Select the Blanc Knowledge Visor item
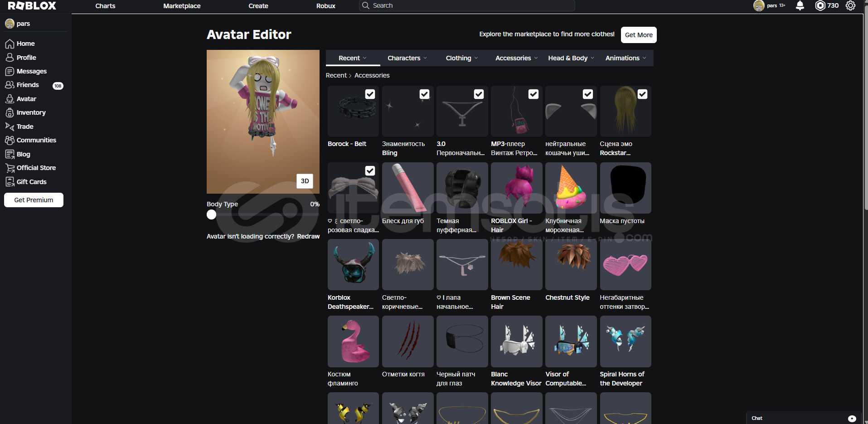The image size is (868, 424). tap(516, 341)
